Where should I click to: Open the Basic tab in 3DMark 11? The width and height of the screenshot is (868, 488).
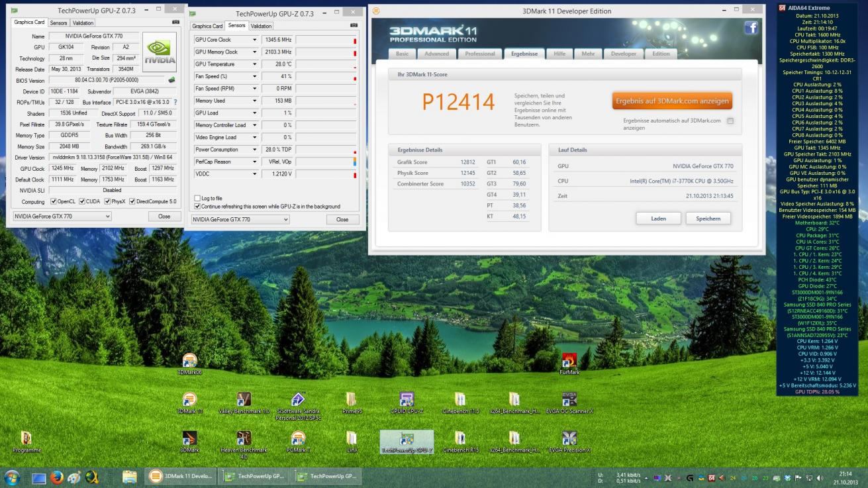coord(403,54)
